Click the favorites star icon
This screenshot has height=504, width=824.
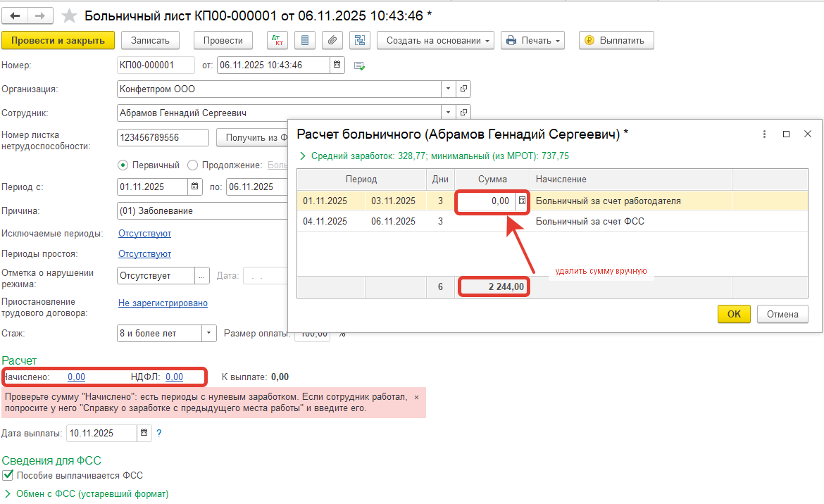tap(69, 15)
